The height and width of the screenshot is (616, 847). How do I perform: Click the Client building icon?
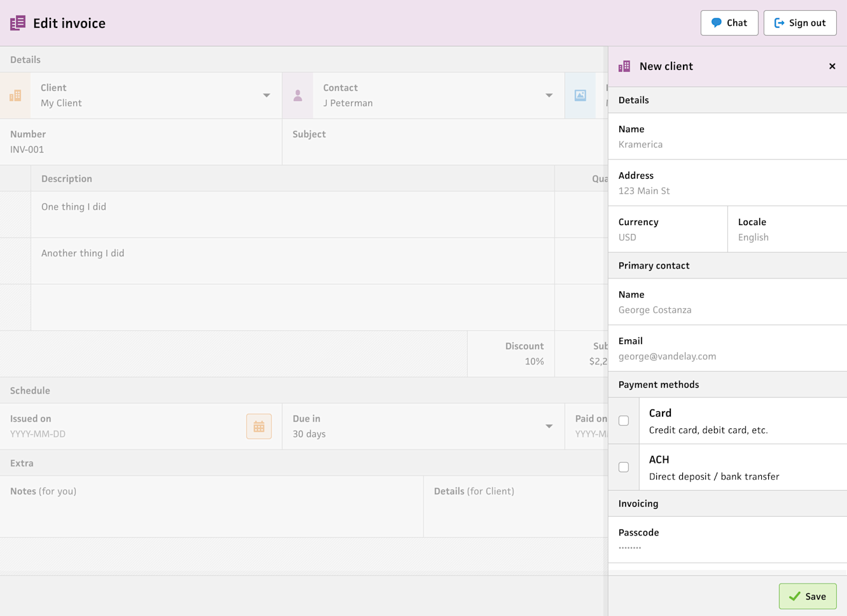tap(15, 95)
